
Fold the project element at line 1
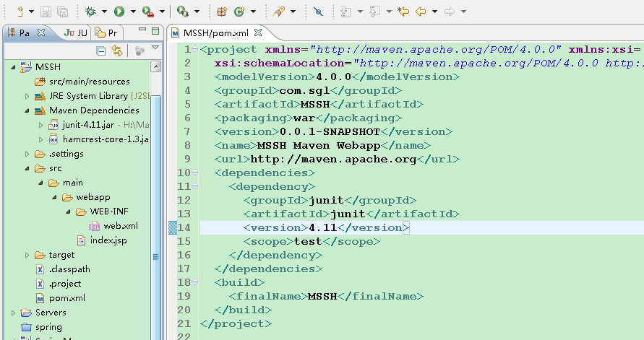(x=195, y=50)
